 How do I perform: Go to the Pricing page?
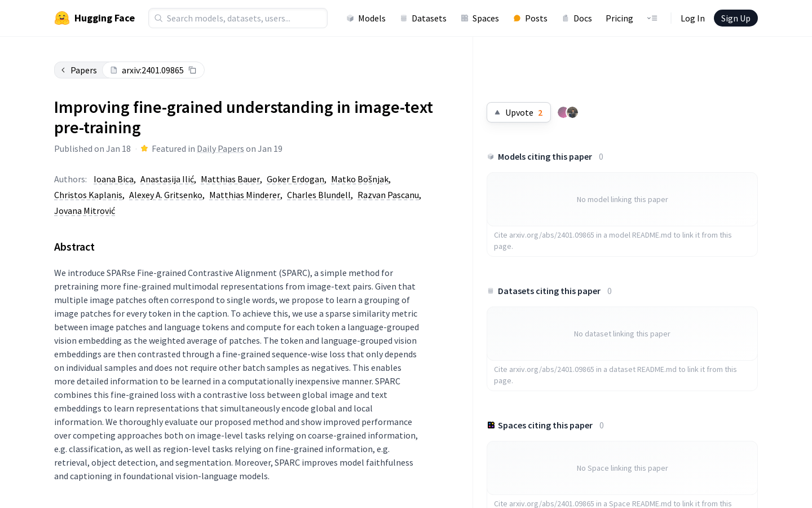[619, 18]
